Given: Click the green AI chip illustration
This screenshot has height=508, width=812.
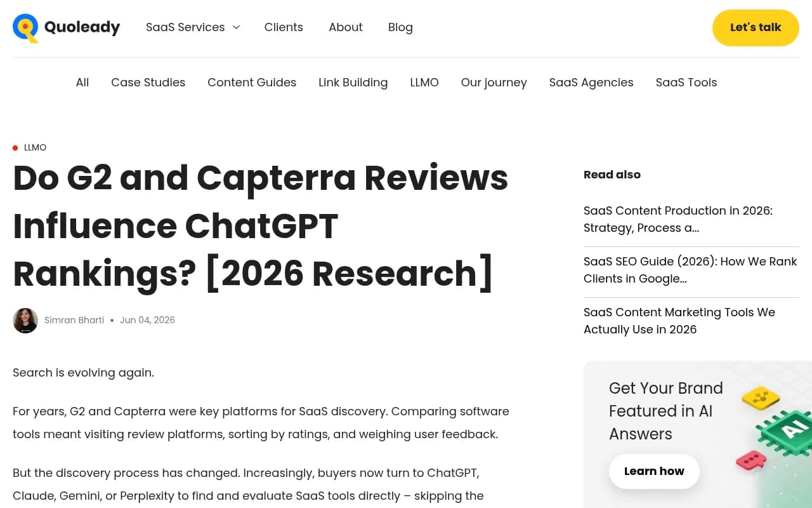Looking at the screenshot, I should point(785,432).
